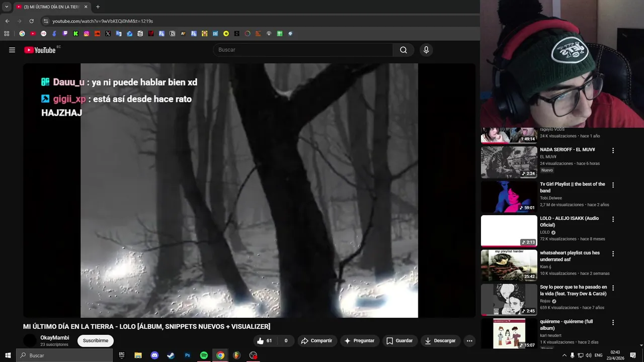Open the notification center icon
Viewport: 644px width, 362px height.
tap(633, 355)
